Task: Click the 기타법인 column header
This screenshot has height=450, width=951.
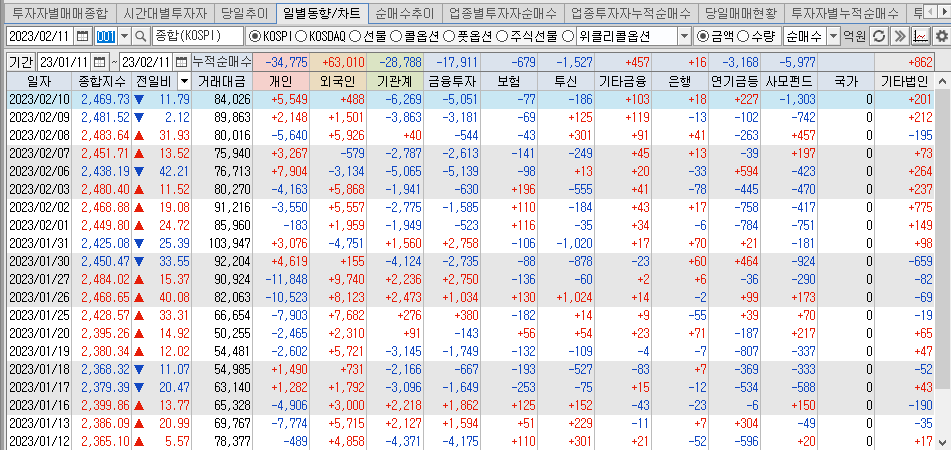Action: pyautogui.click(x=904, y=81)
